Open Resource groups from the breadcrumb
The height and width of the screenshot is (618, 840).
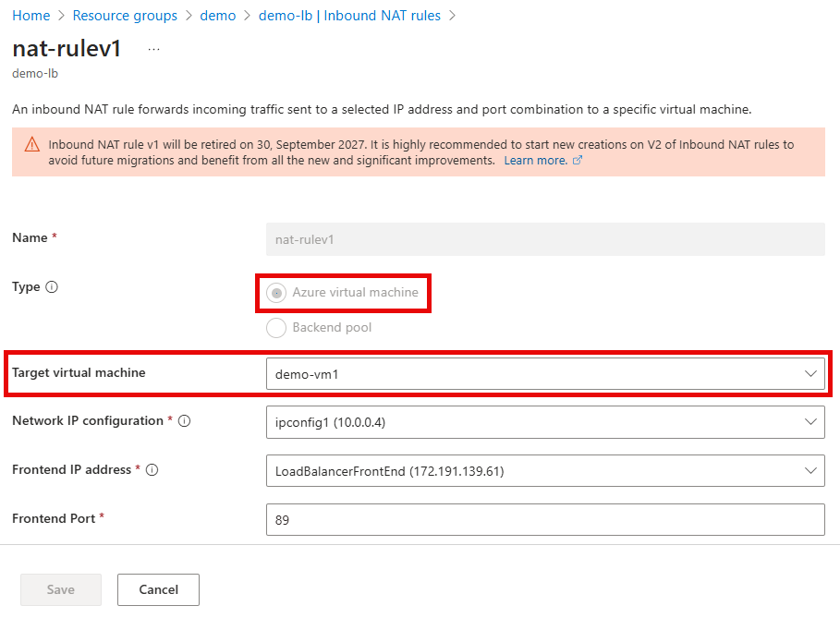coord(125,15)
